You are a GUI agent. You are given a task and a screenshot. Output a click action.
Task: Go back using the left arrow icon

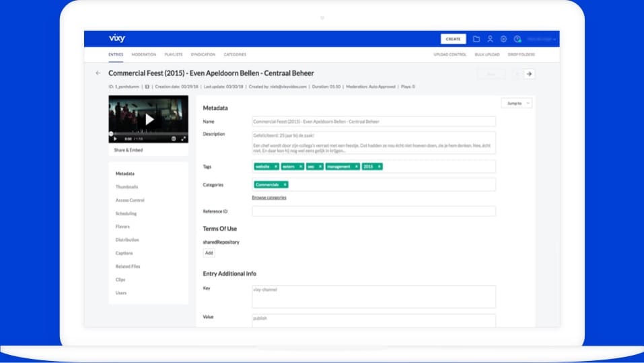point(98,73)
